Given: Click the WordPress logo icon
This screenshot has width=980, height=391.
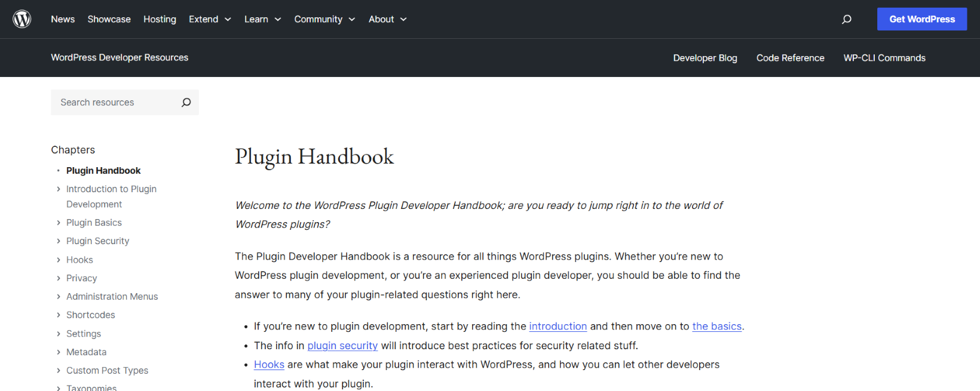Looking at the screenshot, I should [x=22, y=19].
